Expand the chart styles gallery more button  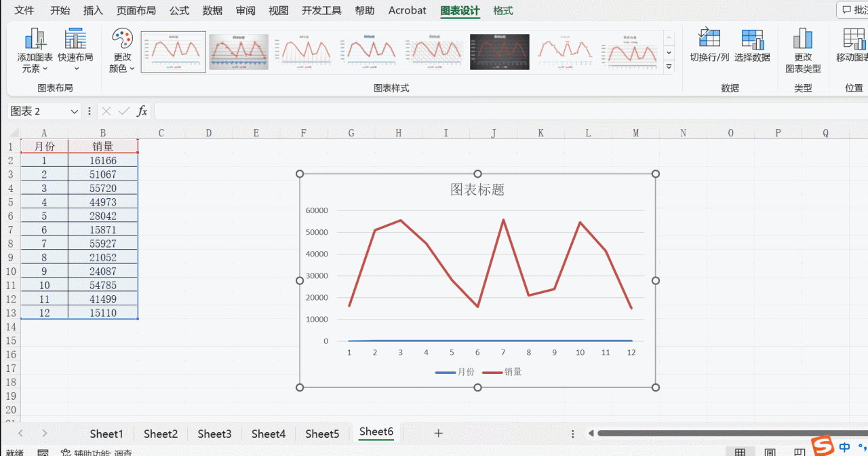point(669,66)
